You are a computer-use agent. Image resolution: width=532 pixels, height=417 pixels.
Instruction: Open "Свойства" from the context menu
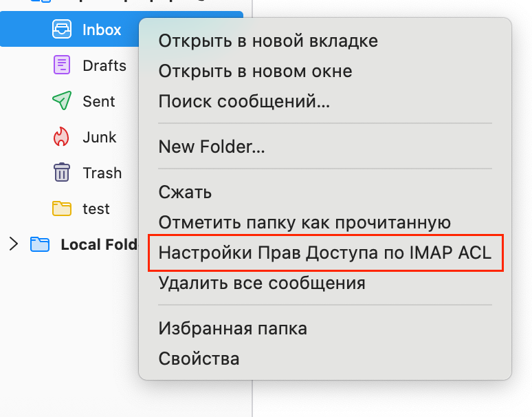point(199,359)
